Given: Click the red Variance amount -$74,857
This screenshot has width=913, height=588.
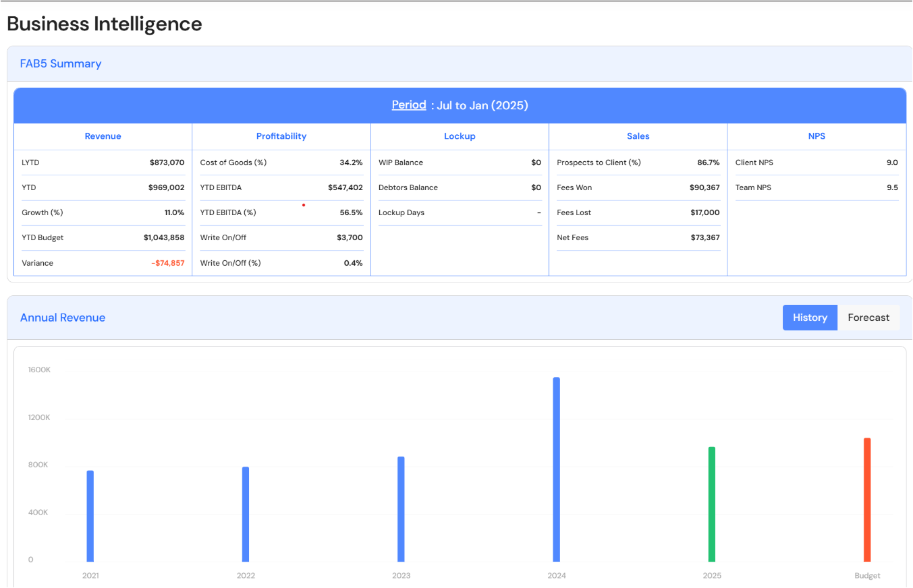Looking at the screenshot, I should click(x=167, y=263).
